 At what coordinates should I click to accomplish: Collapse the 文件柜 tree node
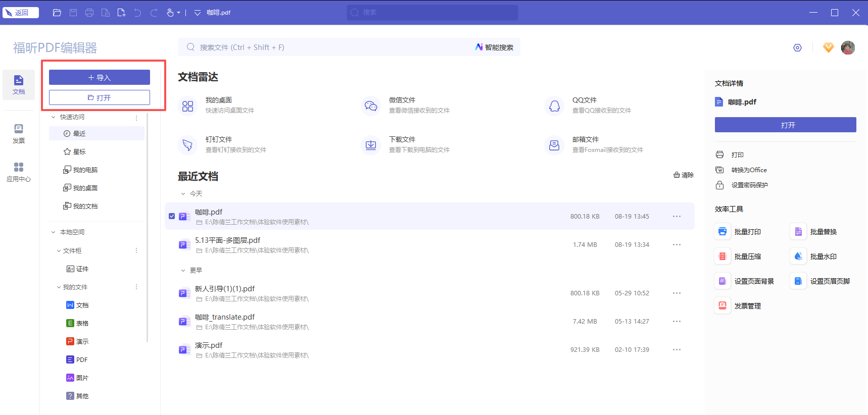(59, 251)
